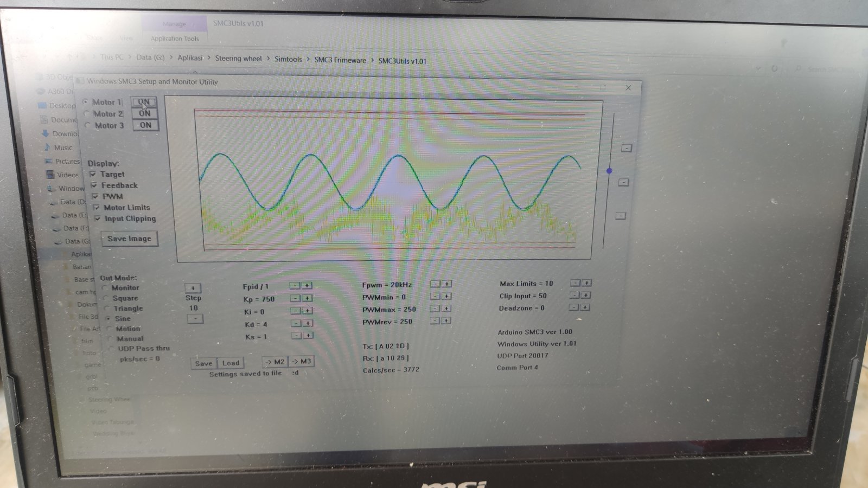Increase Fpwm with its plus button
The image size is (868, 488).
coord(446,284)
